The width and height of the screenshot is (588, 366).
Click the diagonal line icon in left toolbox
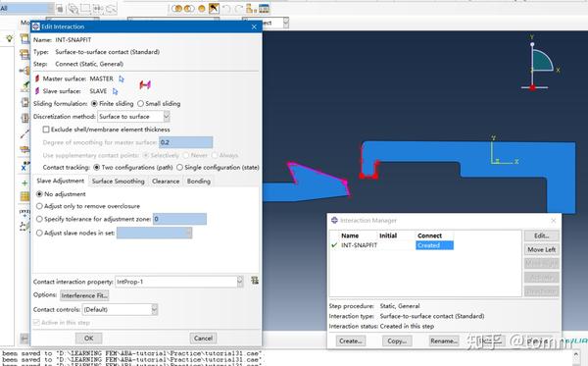tap(24, 134)
